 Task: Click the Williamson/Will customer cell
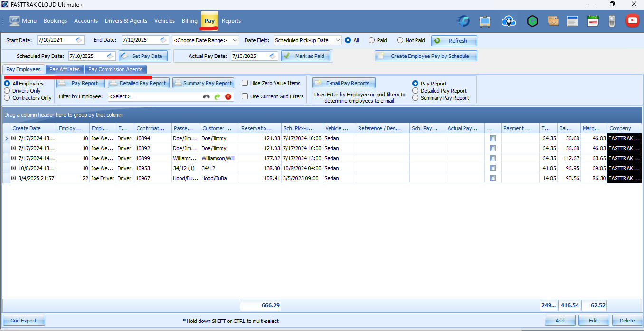click(x=219, y=158)
